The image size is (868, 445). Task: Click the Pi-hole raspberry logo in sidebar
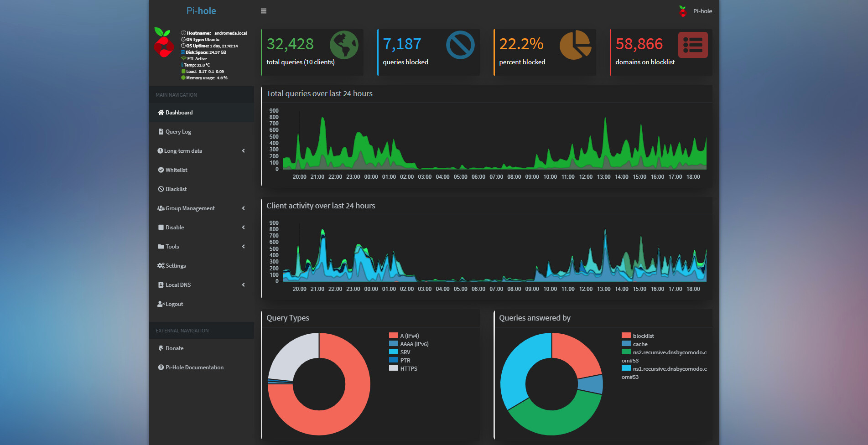(x=163, y=42)
